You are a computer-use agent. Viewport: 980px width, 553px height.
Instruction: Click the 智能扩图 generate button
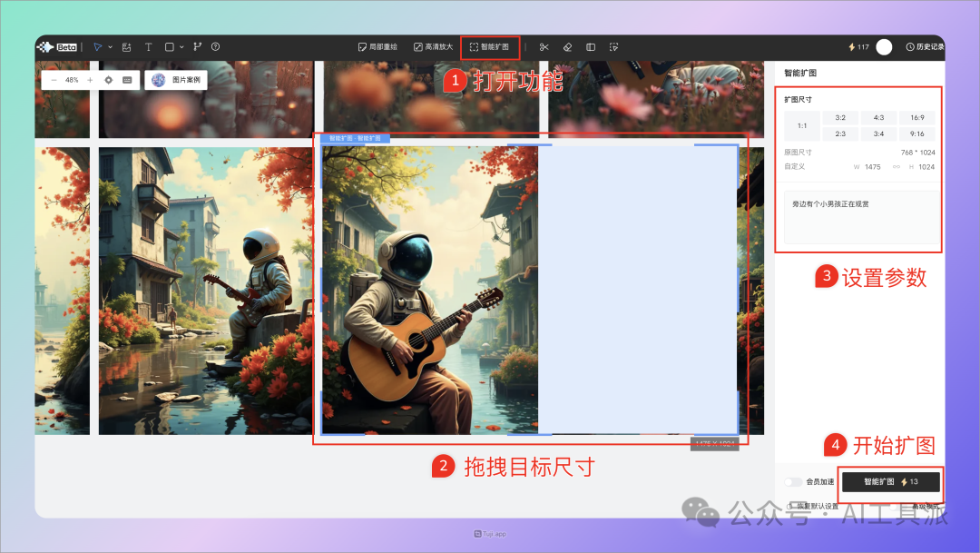point(891,481)
